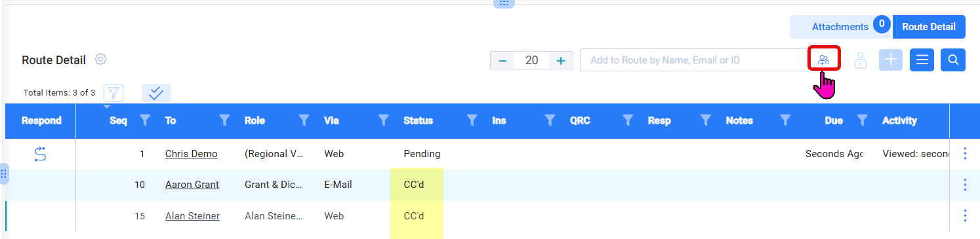Viewport: 980px width, 239px height.
Task: Open Route Detail settings gear
Action: tap(100, 59)
